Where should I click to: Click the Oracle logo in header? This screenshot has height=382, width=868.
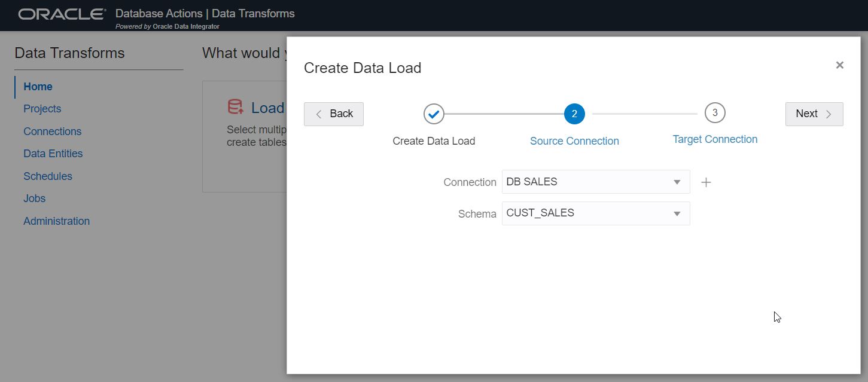click(62, 14)
